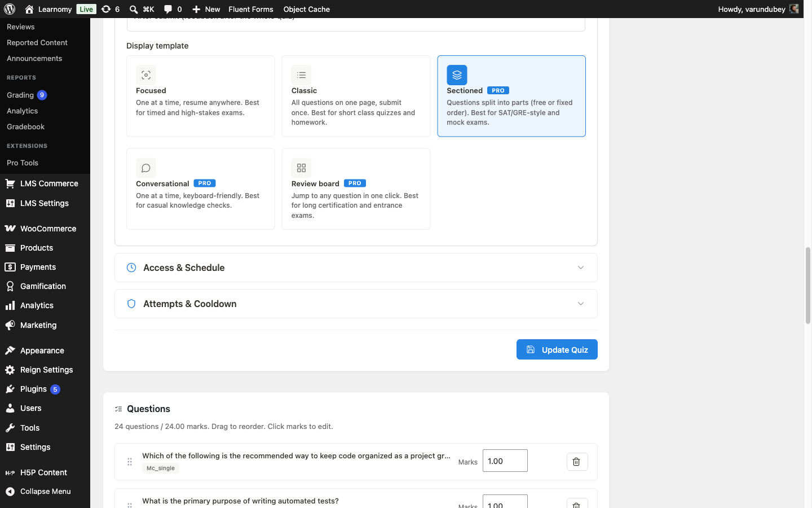Expand the Access & Schedule section
The width and height of the screenshot is (812, 508).
(x=356, y=268)
